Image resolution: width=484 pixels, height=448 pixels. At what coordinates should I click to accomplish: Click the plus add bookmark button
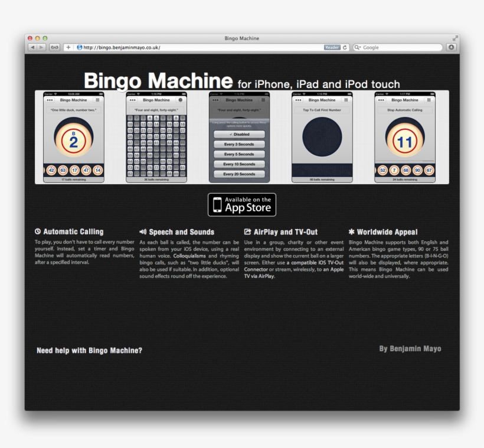tap(68, 47)
